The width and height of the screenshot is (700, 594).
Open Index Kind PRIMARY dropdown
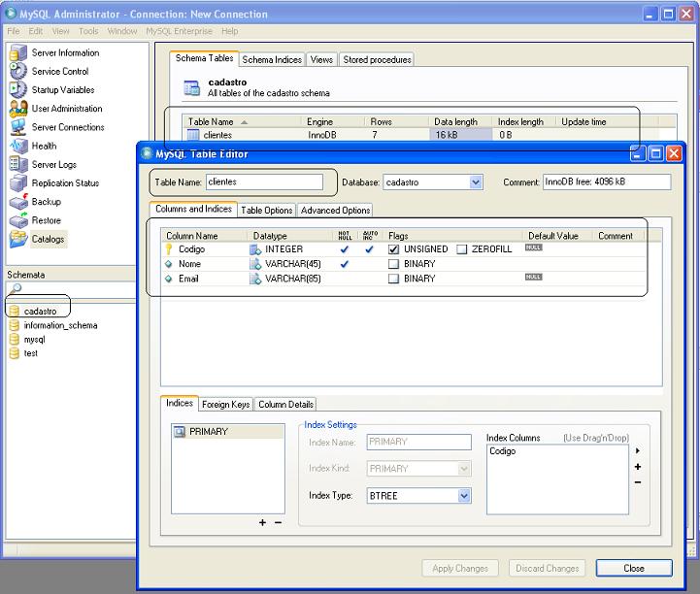tap(464, 469)
